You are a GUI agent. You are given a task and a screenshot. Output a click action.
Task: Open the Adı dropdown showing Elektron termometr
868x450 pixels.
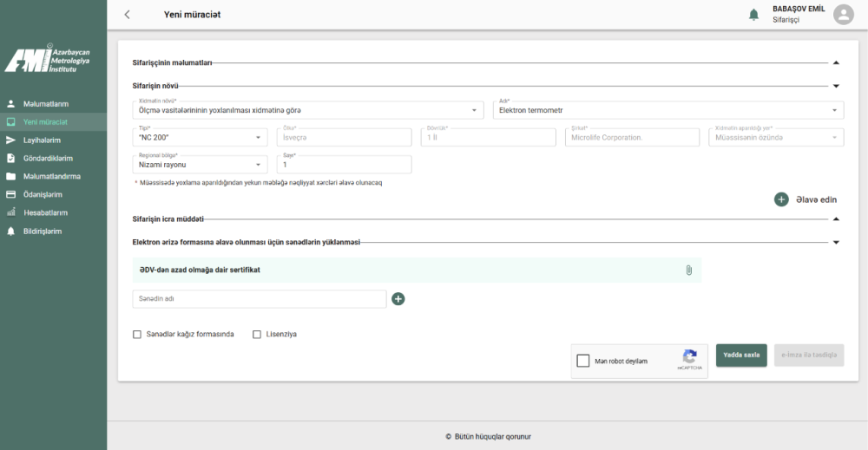point(668,110)
